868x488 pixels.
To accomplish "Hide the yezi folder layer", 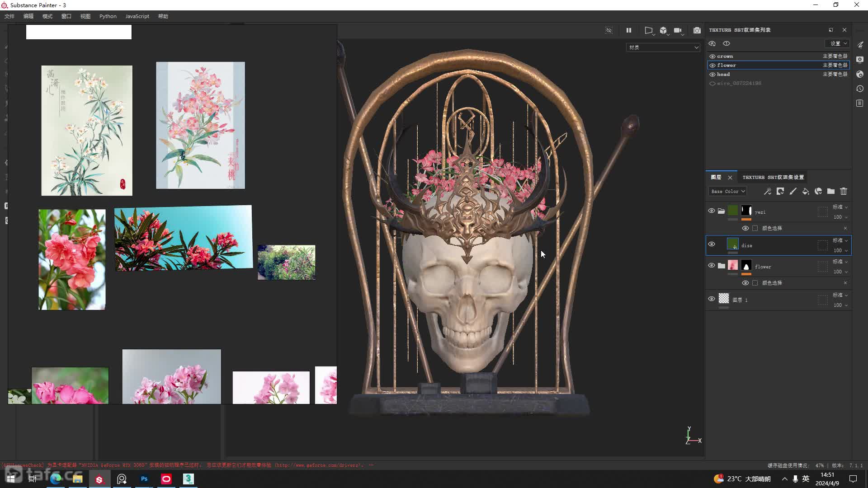I will click(x=712, y=211).
